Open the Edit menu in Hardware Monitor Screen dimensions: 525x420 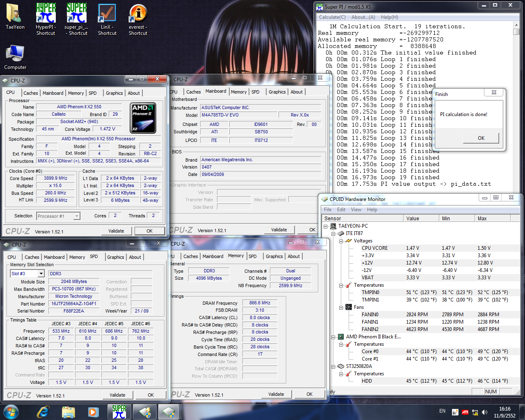341,210
